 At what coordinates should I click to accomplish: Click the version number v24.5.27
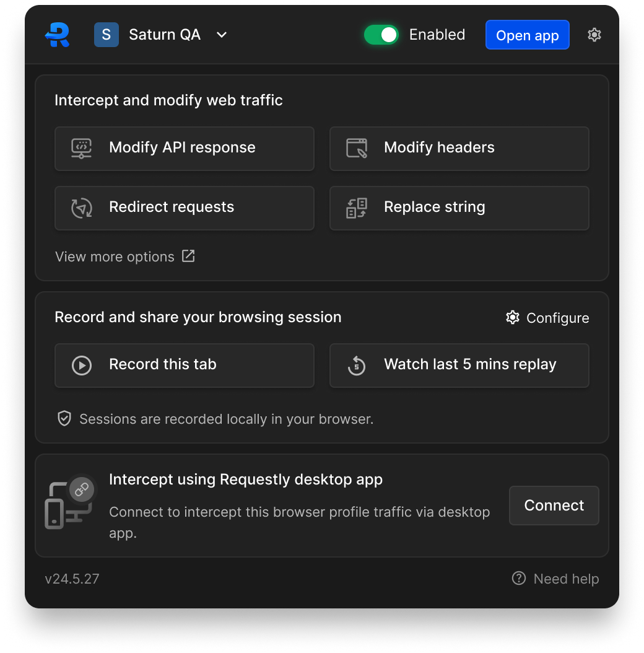point(72,579)
